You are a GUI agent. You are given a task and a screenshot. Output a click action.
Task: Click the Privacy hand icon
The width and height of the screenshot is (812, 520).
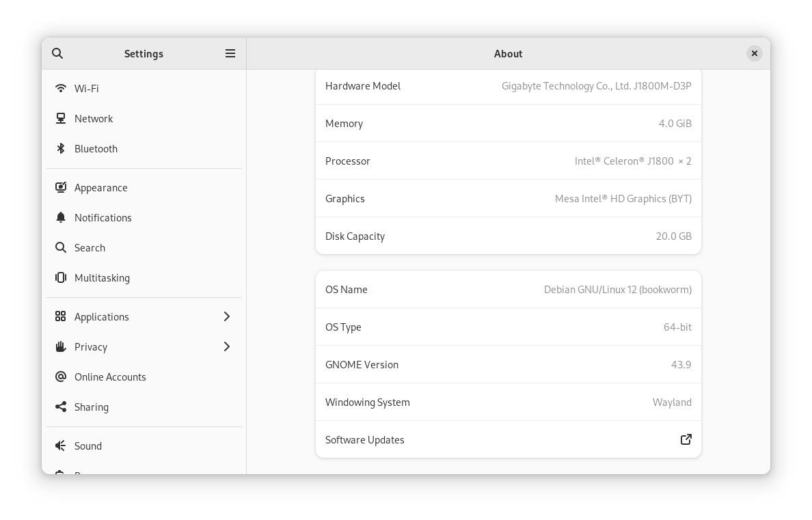[x=61, y=346]
